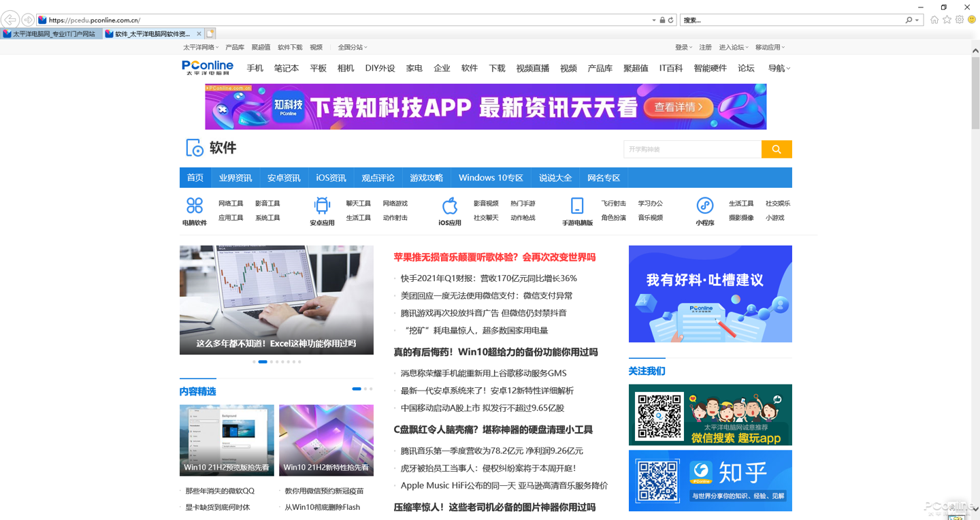The width and height of the screenshot is (980, 520).
Task: Expand the 登录 dropdown
Action: click(683, 48)
